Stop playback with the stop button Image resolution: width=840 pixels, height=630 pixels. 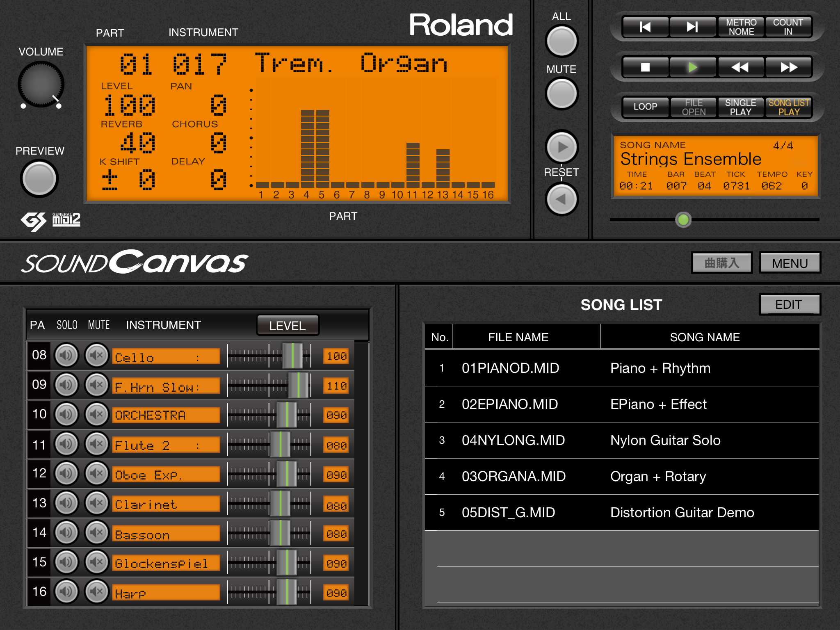646,67
